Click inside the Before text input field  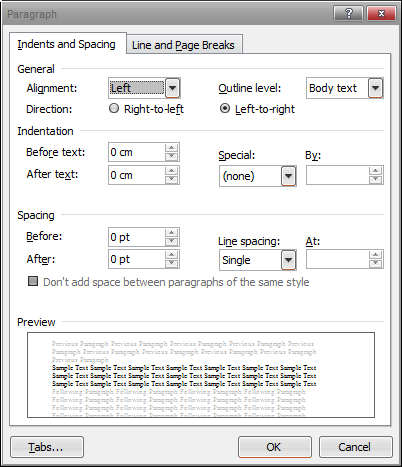[x=137, y=152]
